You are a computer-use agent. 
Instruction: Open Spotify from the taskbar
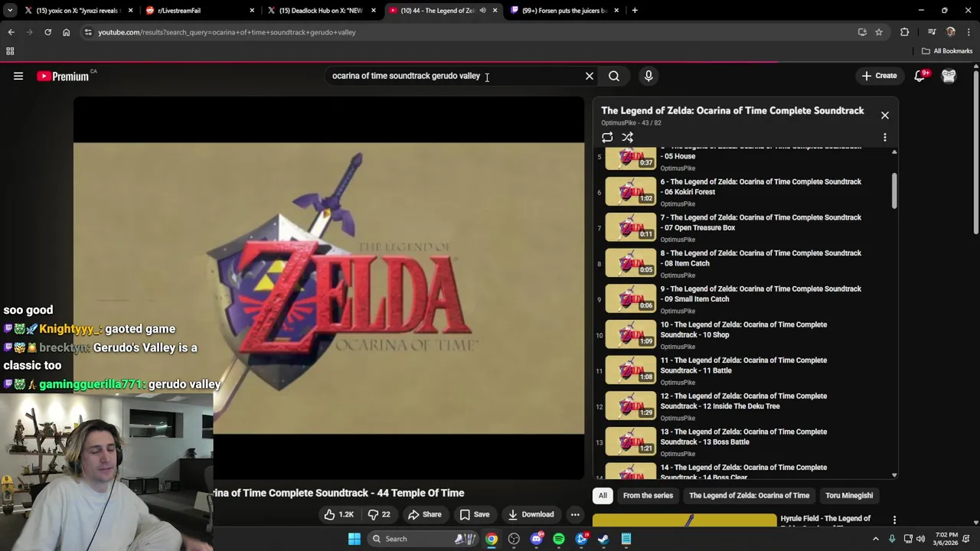coord(559,539)
